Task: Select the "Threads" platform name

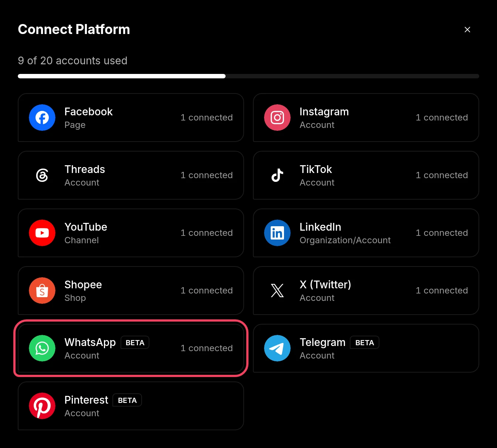Action: coord(85,169)
